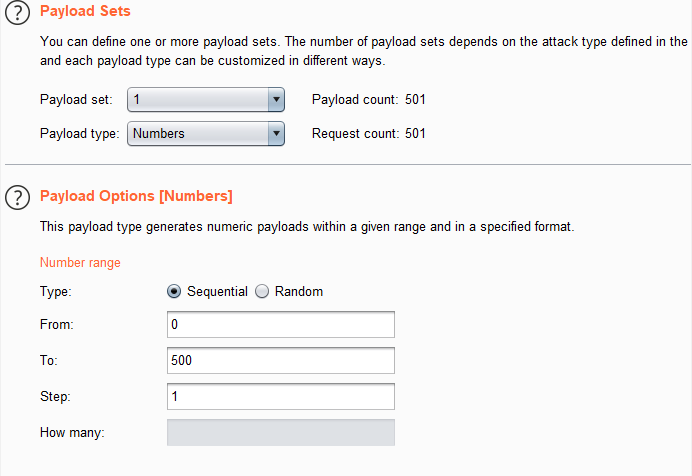Viewport: 692px width, 476px height.
Task: Click the numeric payloads description sentence
Action: (307, 227)
